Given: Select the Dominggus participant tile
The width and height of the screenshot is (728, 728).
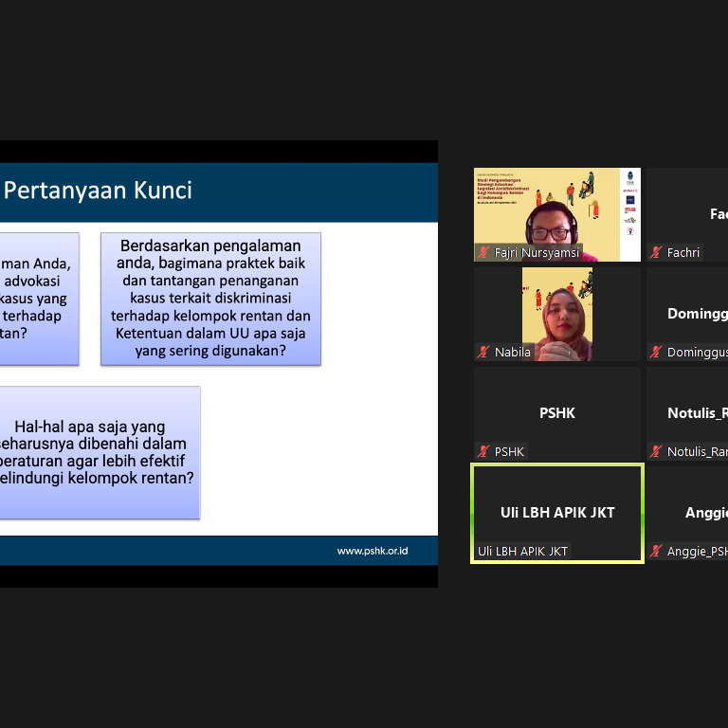Looking at the screenshot, I should 687,314.
